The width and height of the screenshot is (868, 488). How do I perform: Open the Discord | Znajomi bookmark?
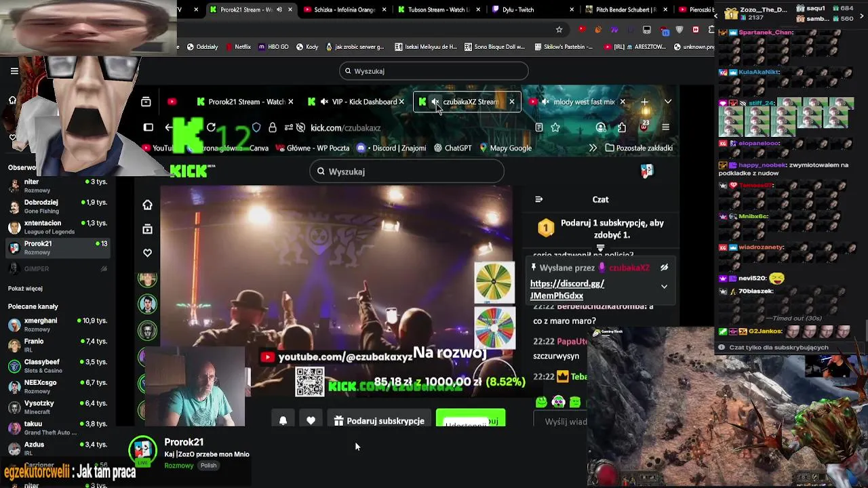[x=391, y=148]
